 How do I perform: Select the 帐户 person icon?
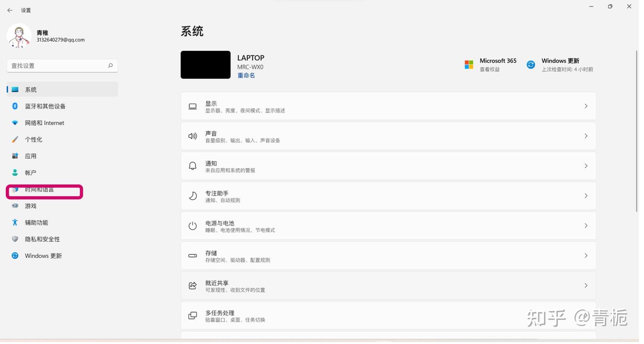point(15,172)
